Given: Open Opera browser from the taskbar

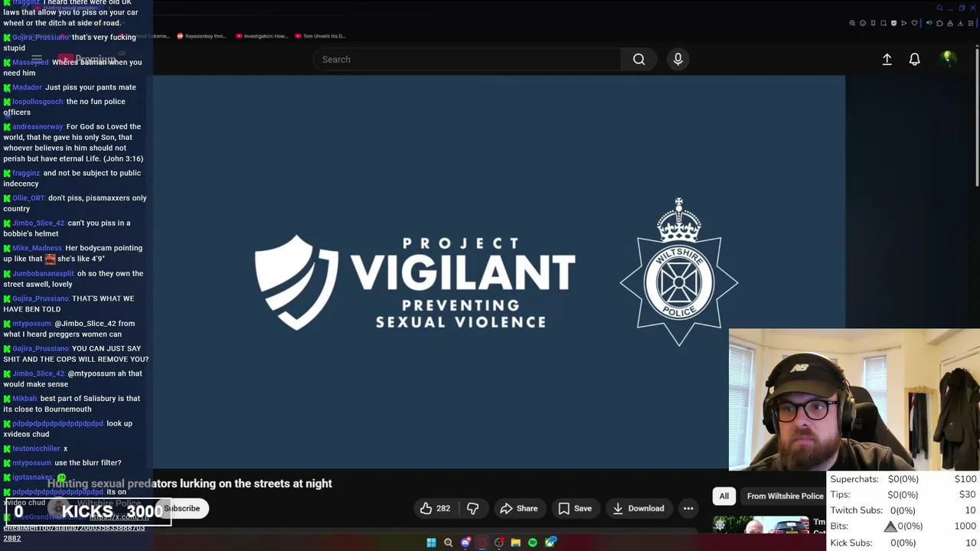Looking at the screenshot, I should (482, 543).
